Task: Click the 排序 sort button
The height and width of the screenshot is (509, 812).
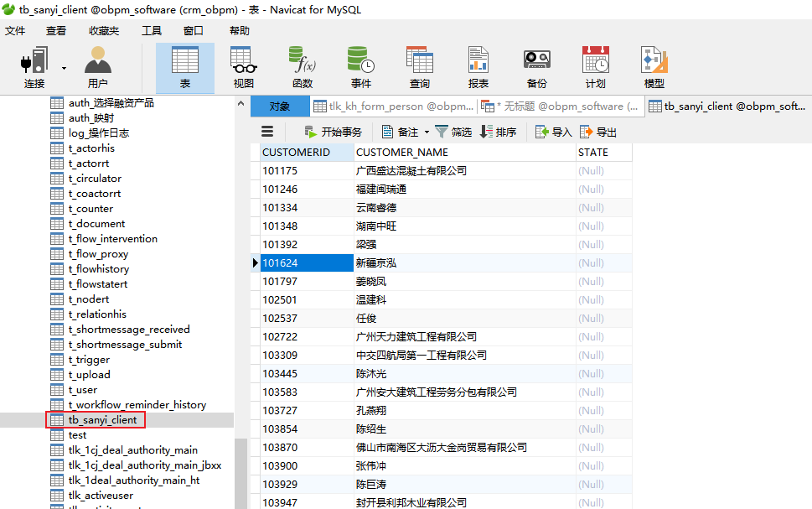Action: pos(499,132)
